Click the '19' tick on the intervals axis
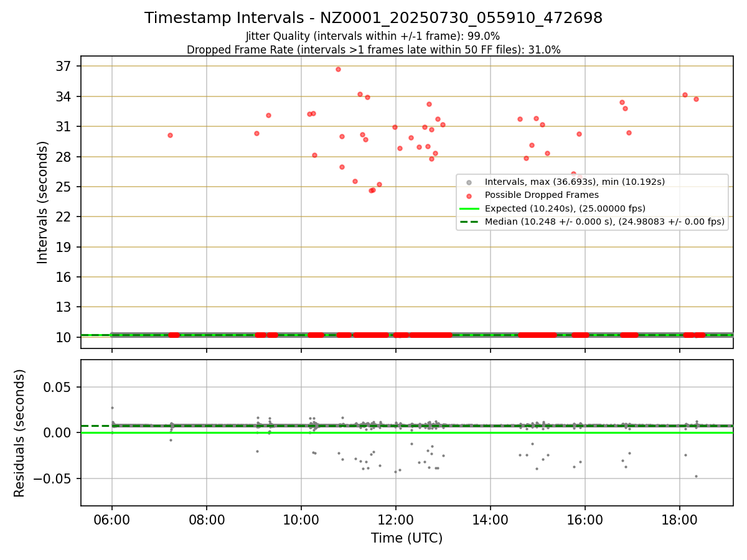This screenshot has width=747, height=560. pos(65,247)
